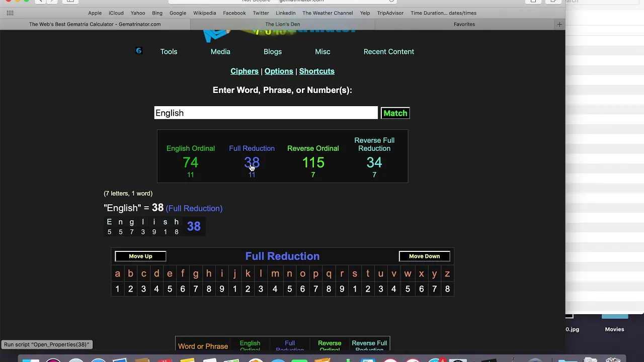Click the Full Reduction chart title
Viewport: 644px width, 362px height.
click(x=282, y=256)
